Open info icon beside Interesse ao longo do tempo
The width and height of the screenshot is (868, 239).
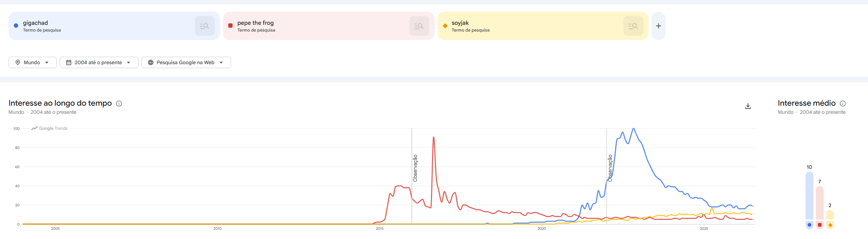(119, 104)
